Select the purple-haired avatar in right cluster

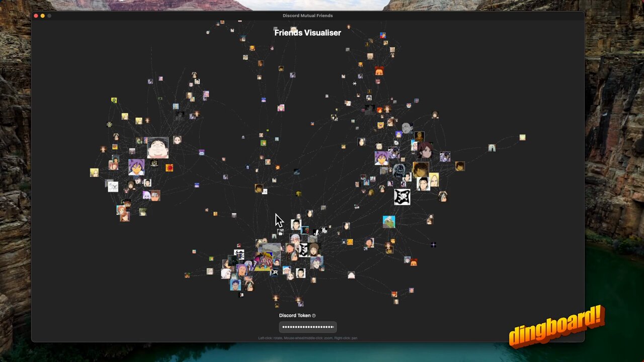click(x=381, y=158)
